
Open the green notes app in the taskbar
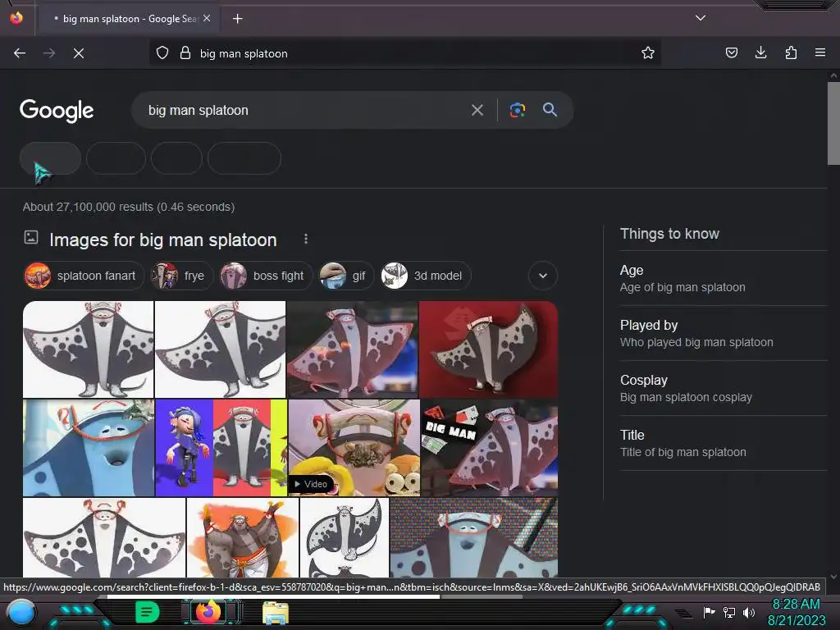(x=148, y=612)
